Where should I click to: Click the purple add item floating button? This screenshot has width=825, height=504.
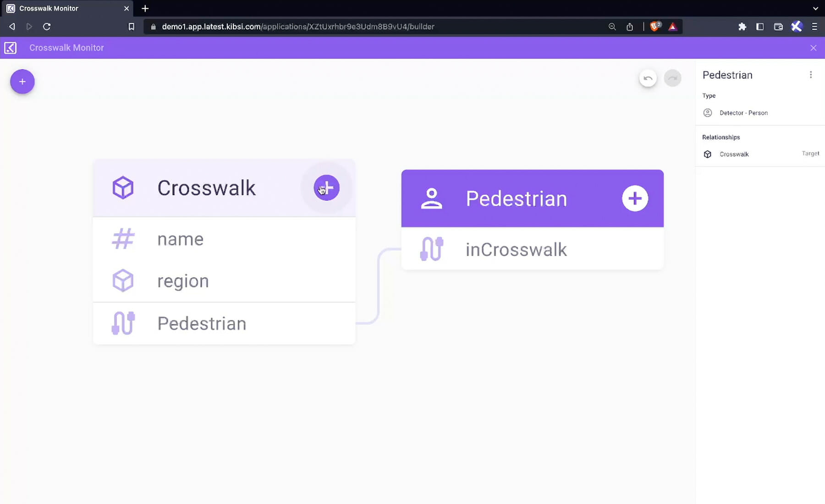(22, 82)
